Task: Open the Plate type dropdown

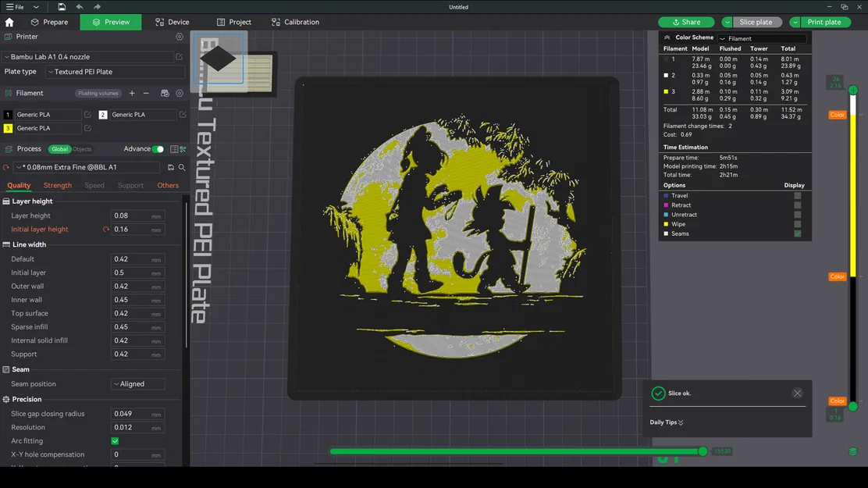Action: click(x=116, y=72)
